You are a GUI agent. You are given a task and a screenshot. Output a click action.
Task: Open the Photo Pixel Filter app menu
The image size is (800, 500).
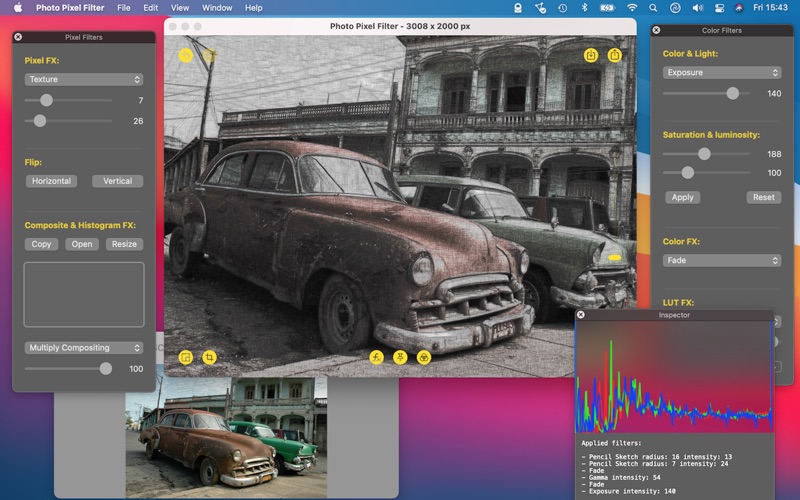(x=70, y=8)
